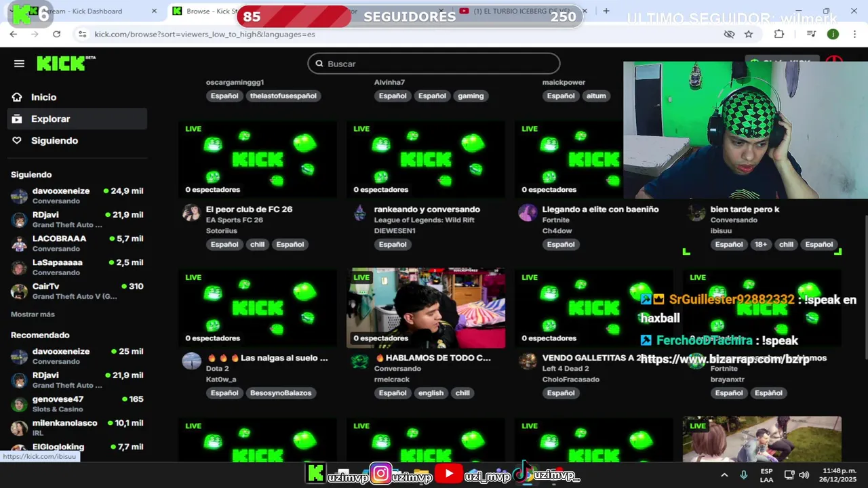The width and height of the screenshot is (868, 488).
Task: Click davooxeneize avatar under Siguiendo
Action: pos(20,196)
